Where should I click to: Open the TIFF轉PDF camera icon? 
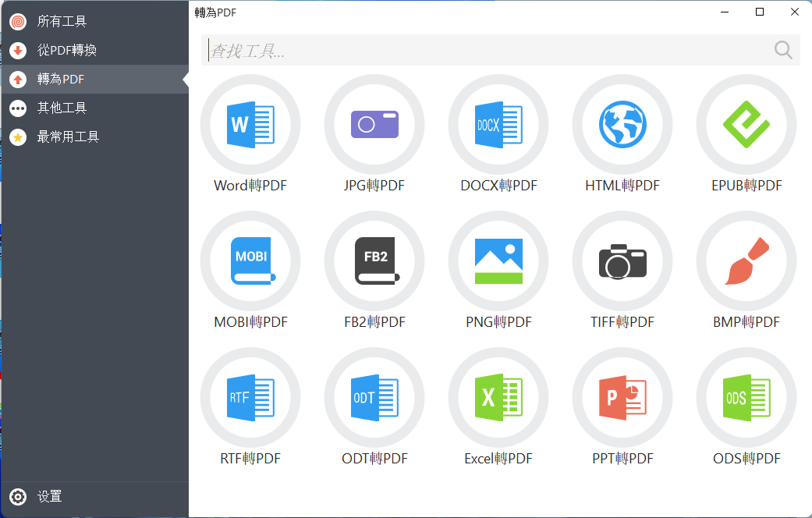(622, 261)
